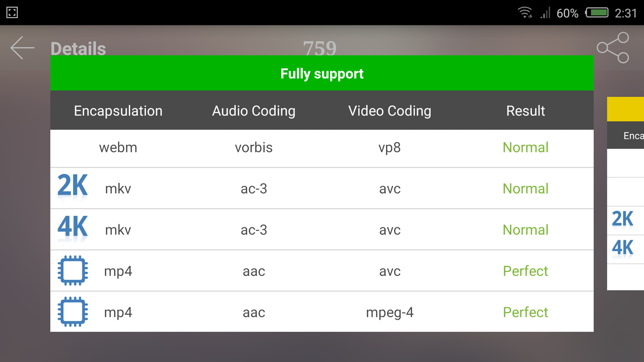Tap the 759 score number
The height and width of the screenshot is (362, 644).
pos(319,48)
